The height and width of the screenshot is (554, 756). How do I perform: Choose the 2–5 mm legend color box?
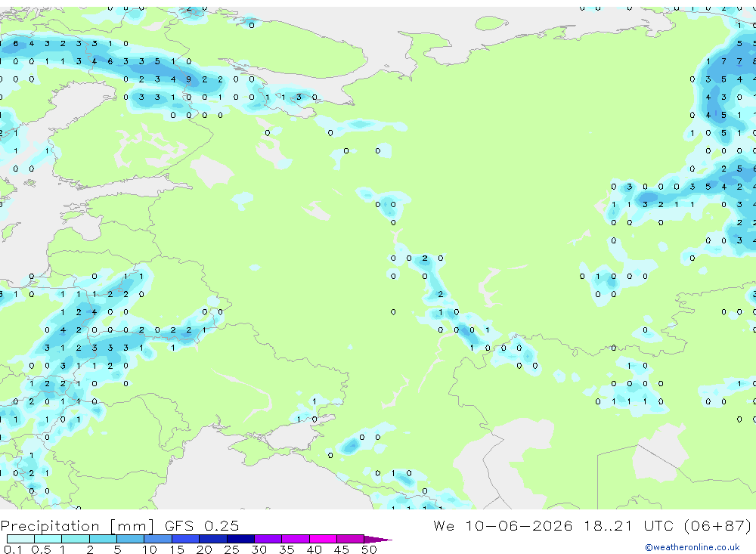click(103, 539)
